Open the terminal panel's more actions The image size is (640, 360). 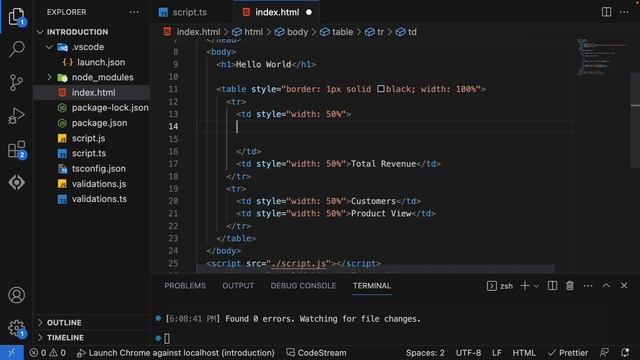[588, 286]
